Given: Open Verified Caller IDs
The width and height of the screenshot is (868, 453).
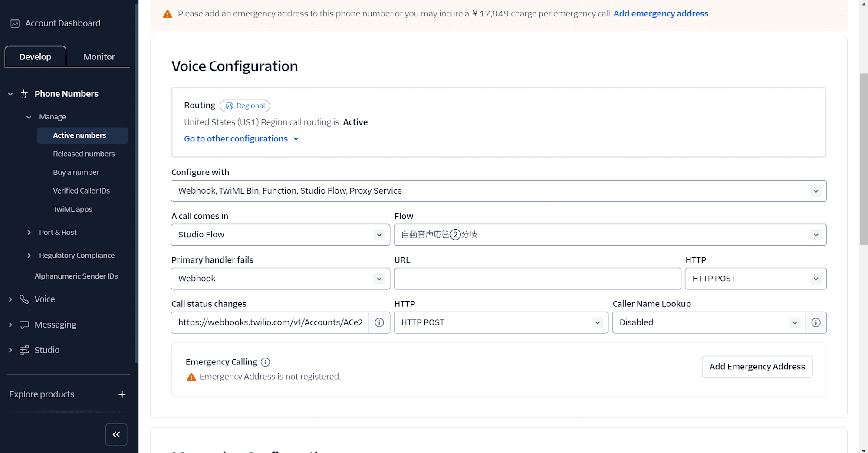Looking at the screenshot, I should click(81, 190).
